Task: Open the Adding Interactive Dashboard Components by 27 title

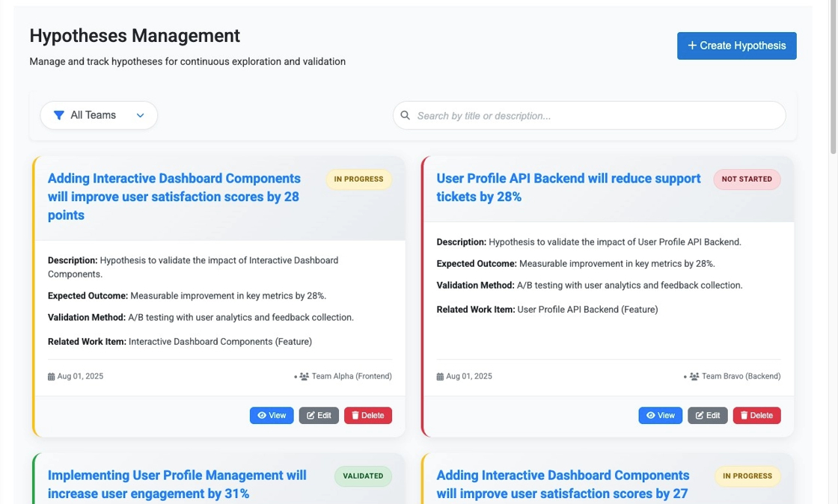Action: [563, 485]
